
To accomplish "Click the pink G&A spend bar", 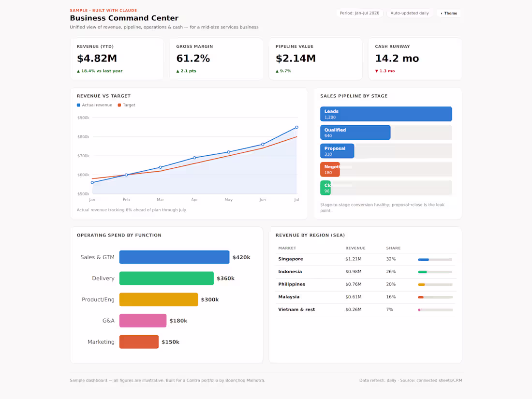I will [143, 321].
